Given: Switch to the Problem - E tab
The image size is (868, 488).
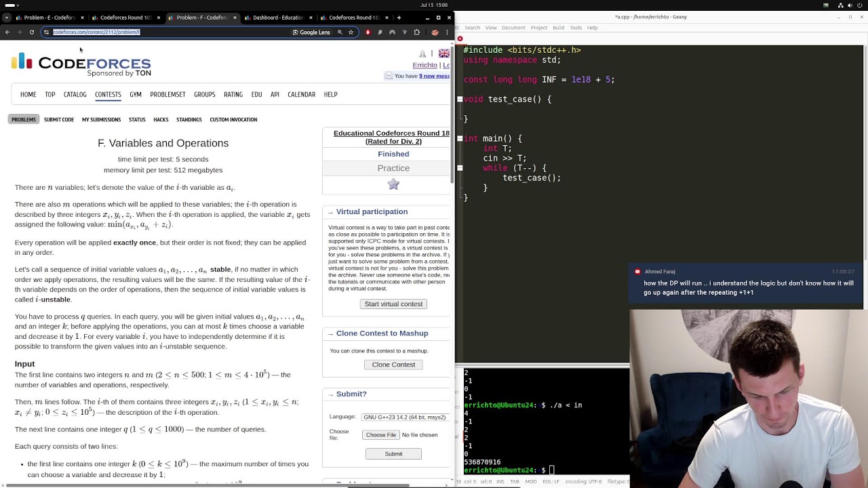Looking at the screenshot, I should pyautogui.click(x=49, y=18).
